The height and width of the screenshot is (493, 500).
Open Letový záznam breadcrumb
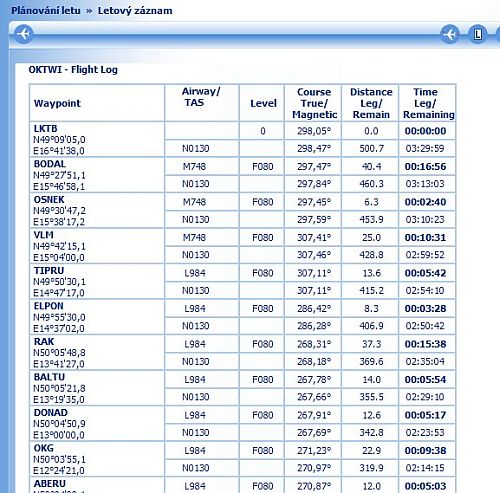pos(135,11)
